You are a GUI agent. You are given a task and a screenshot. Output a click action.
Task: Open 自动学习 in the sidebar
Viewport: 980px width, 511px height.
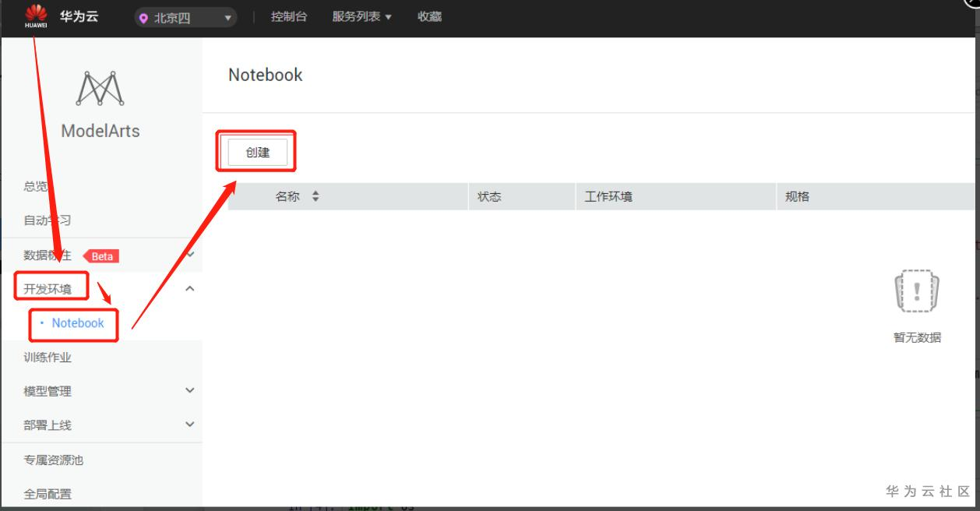(48, 220)
